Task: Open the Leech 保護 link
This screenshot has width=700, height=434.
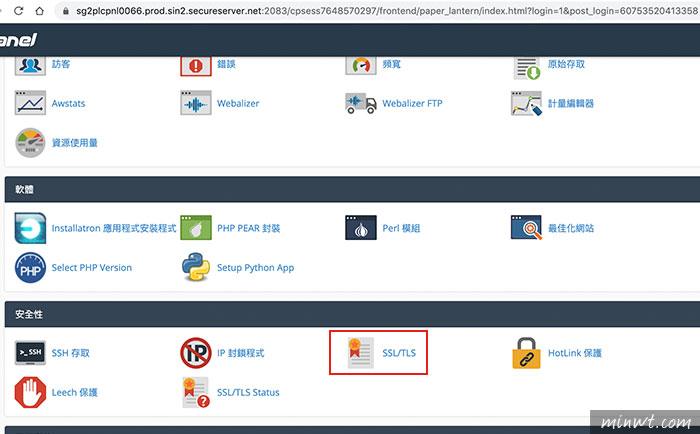Action: (x=75, y=392)
